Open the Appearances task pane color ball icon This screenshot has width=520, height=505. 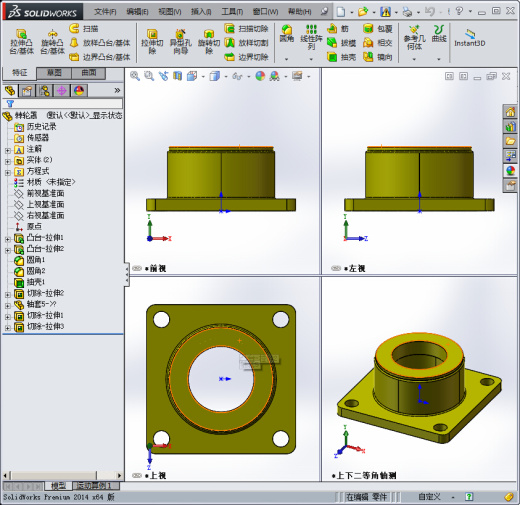pos(510,171)
